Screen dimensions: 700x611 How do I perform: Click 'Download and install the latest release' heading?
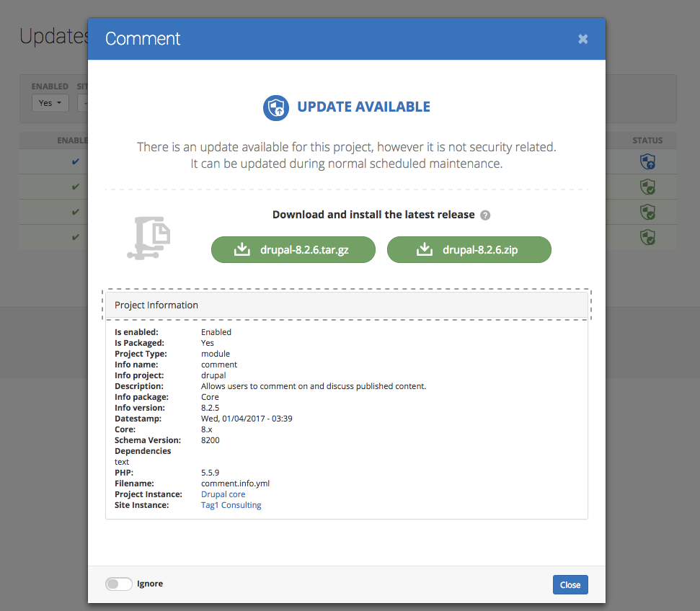pyautogui.click(x=373, y=215)
